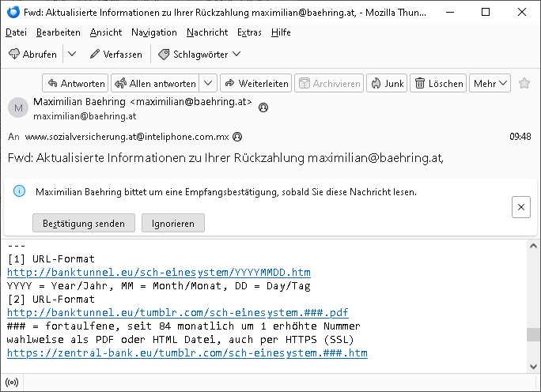Click the Bestätigung senden button
Screen dimensions: 541x392
[84, 224]
